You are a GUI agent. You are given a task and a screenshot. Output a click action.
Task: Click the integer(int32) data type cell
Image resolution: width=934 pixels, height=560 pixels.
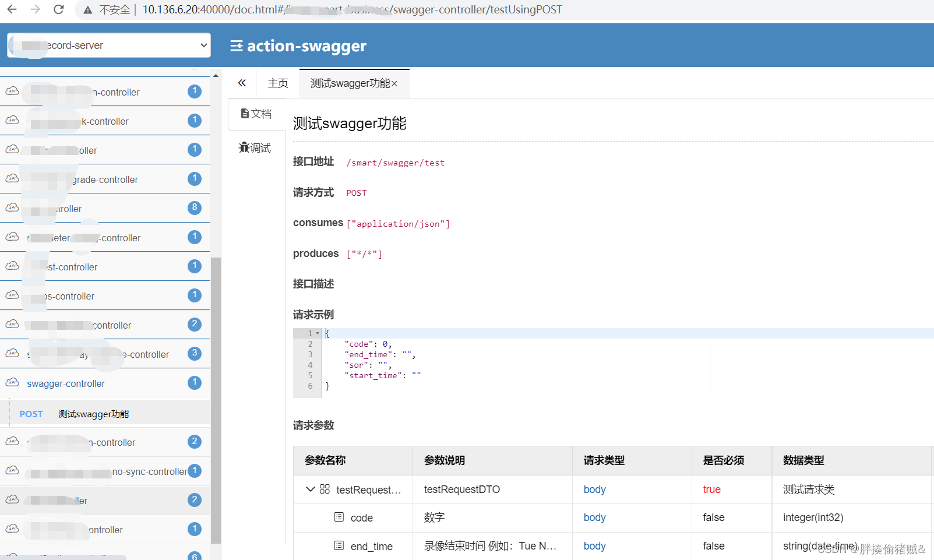[x=813, y=517]
